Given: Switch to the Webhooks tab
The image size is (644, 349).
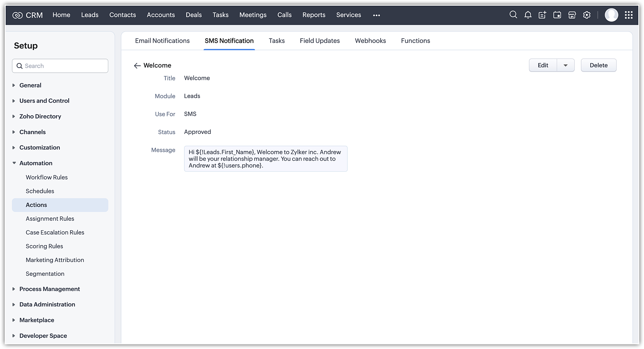Looking at the screenshot, I should point(370,41).
